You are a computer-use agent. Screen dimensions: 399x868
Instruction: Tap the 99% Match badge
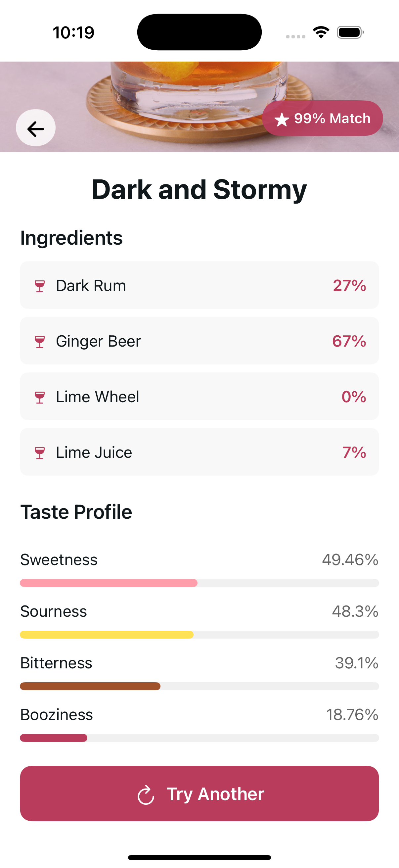pyautogui.click(x=323, y=118)
